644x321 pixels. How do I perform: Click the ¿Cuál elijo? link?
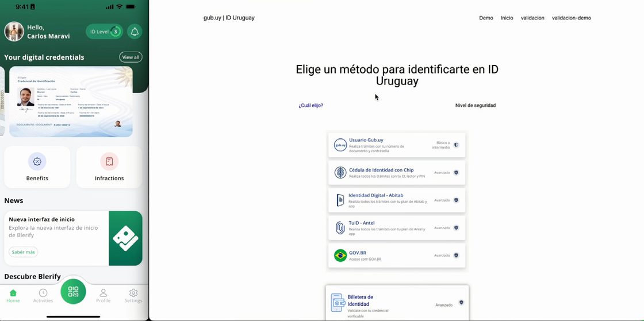[310, 105]
